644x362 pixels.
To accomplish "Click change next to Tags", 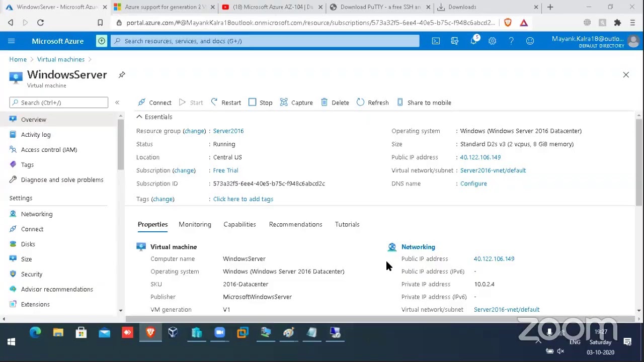I will (163, 199).
